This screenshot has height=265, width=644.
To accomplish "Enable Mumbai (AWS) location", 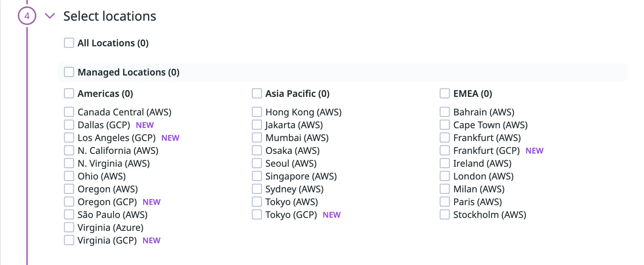I will point(257,138).
